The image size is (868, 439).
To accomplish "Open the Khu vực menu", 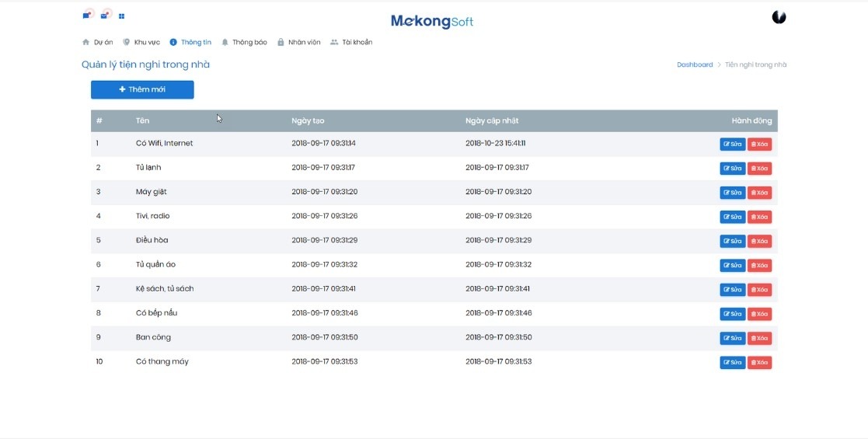I will 141,42.
